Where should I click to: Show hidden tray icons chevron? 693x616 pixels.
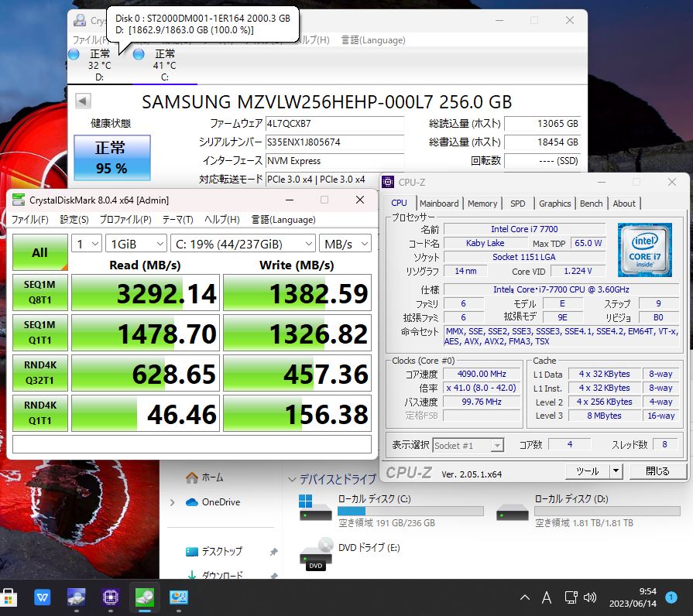click(x=525, y=597)
